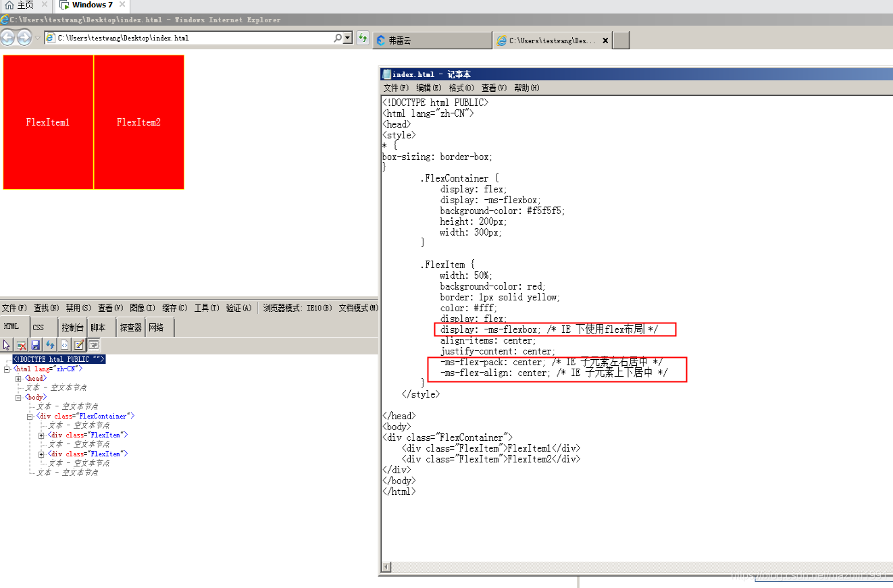Open DevTools 图像(I) menu
Viewport: 893px width, 588px height.
[x=142, y=308]
